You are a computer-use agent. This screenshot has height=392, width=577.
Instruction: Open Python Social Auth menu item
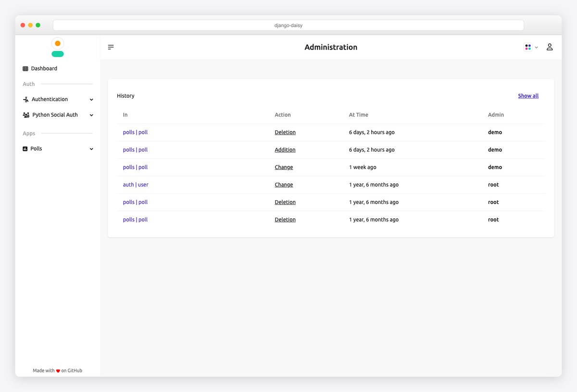click(58, 115)
